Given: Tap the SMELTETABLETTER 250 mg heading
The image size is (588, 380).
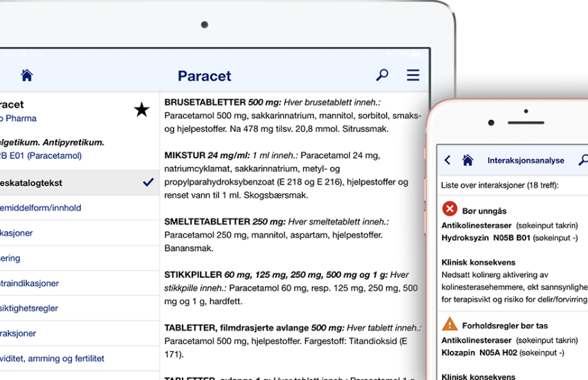Looking at the screenshot, I should 225,222.
